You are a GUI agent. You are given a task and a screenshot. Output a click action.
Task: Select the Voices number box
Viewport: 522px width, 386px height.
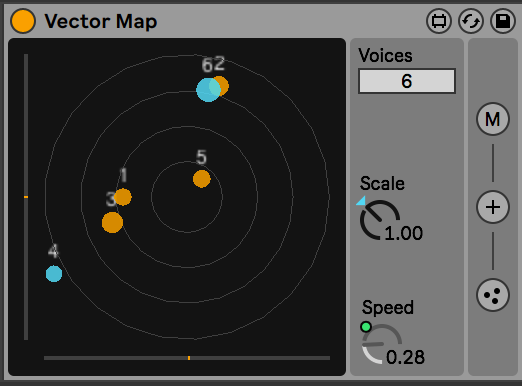(407, 81)
